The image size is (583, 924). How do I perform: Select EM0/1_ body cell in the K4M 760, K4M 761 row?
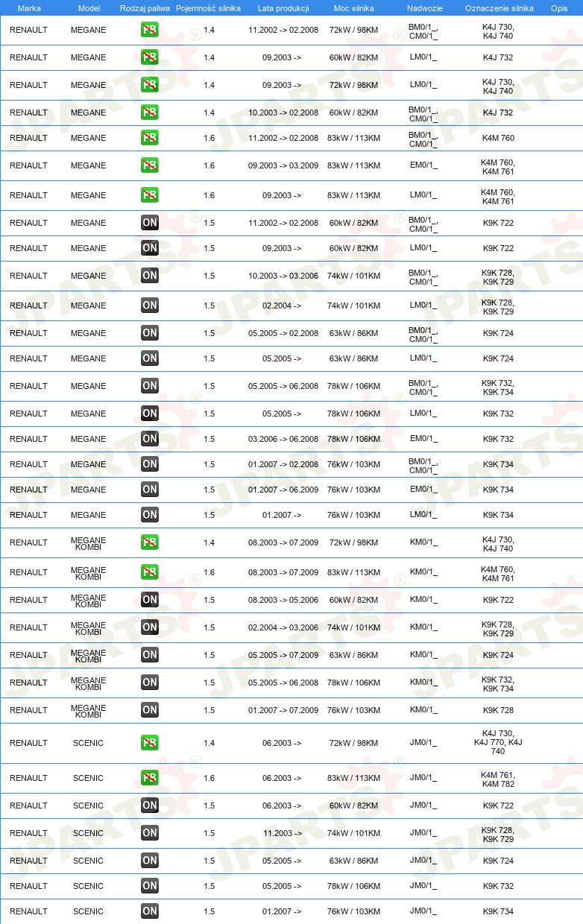[423, 165]
